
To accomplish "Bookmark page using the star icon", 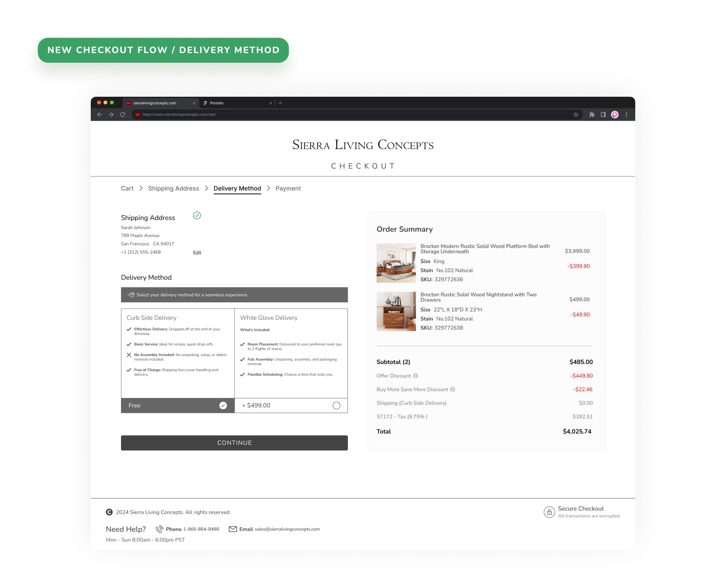I will (x=576, y=115).
